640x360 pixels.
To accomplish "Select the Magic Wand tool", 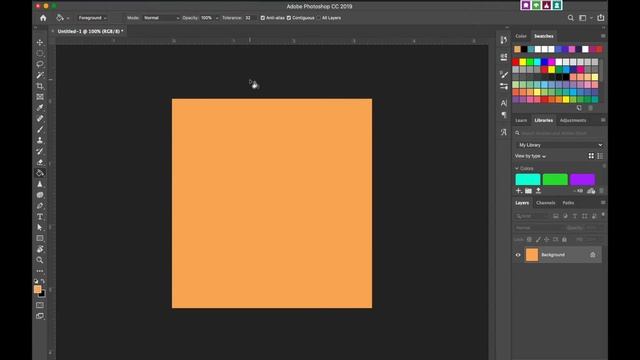I will (40, 75).
